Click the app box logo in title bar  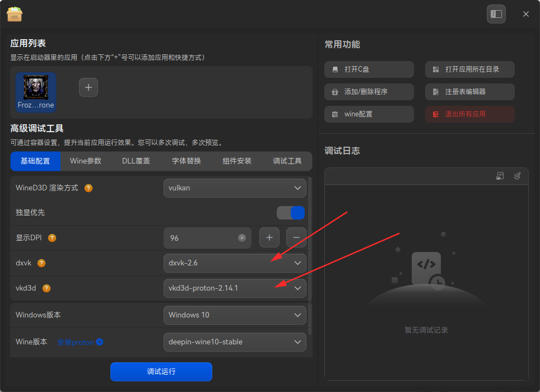click(15, 14)
